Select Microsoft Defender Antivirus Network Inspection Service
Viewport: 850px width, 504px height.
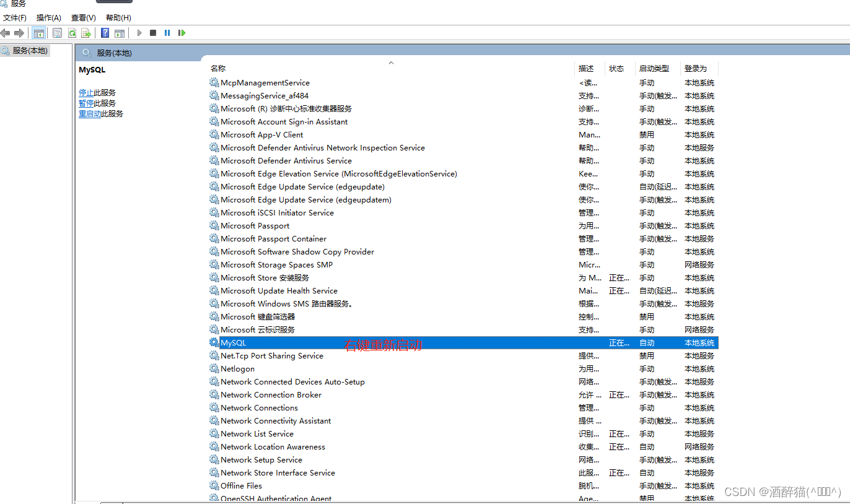pos(323,147)
